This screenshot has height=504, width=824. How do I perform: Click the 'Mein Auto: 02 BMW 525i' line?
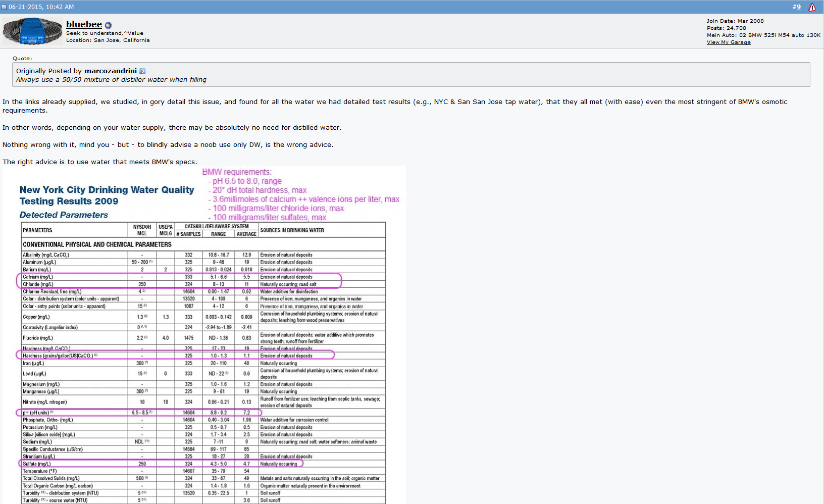763,35
